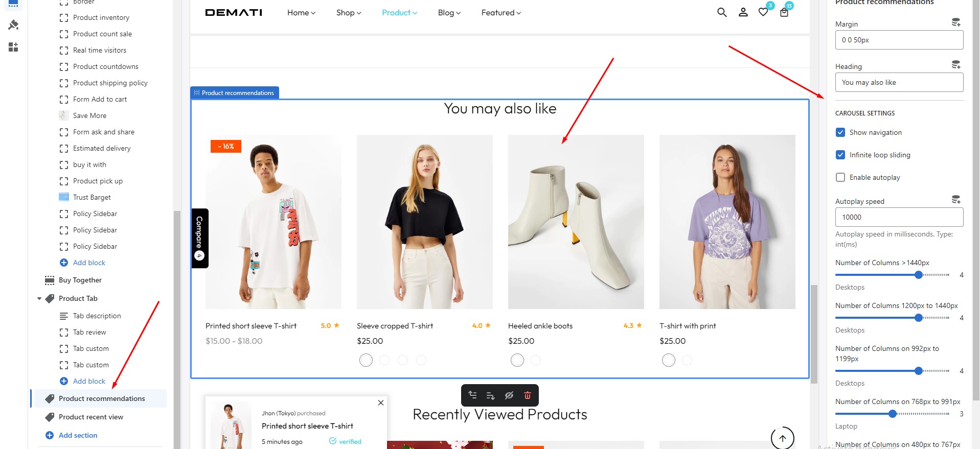
Task: Enable the autoplay checkbox
Action: 840,177
